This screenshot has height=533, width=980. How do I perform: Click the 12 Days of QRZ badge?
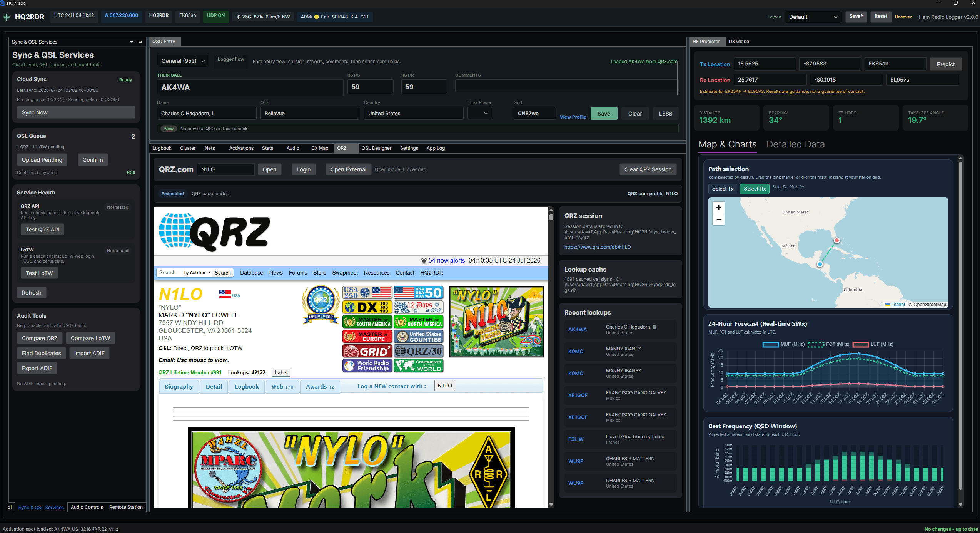[418, 307]
